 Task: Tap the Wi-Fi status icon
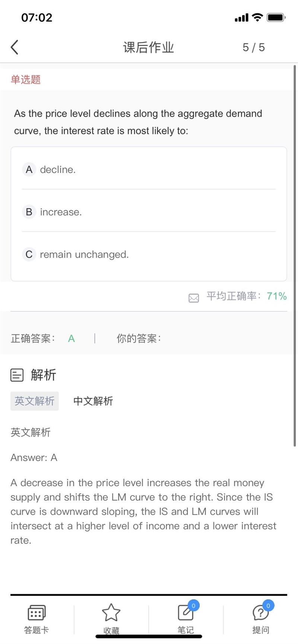(257, 17)
